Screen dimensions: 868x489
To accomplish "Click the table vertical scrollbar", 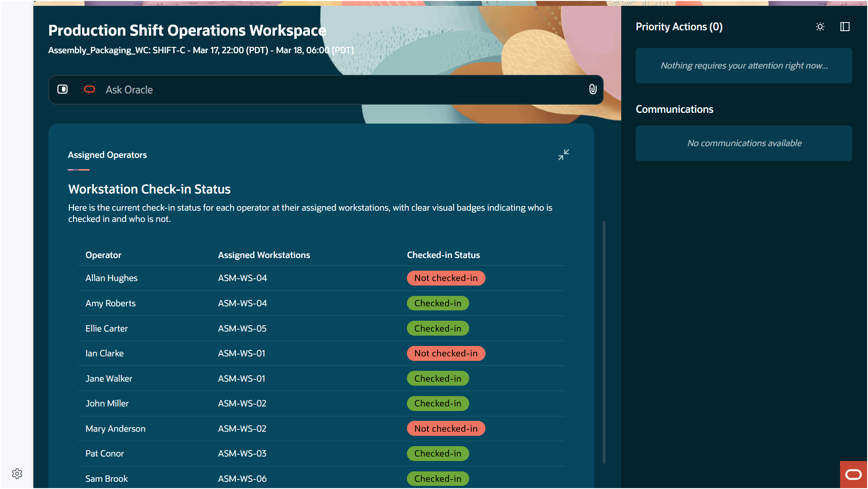I will coord(604,342).
